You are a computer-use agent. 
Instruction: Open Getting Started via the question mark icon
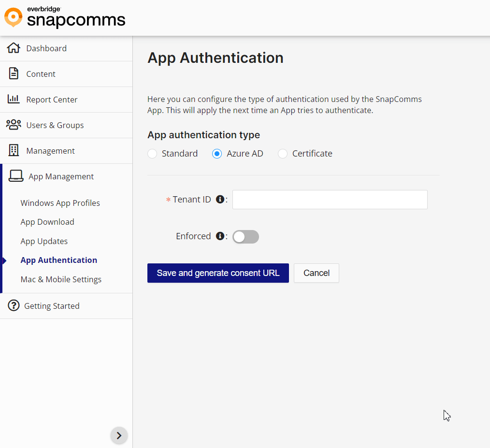[x=14, y=305]
